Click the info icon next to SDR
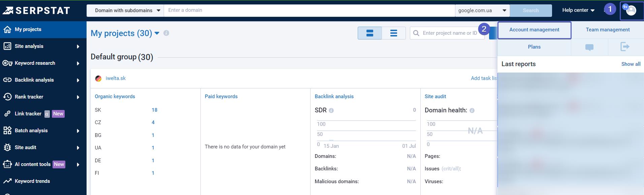 click(331, 110)
